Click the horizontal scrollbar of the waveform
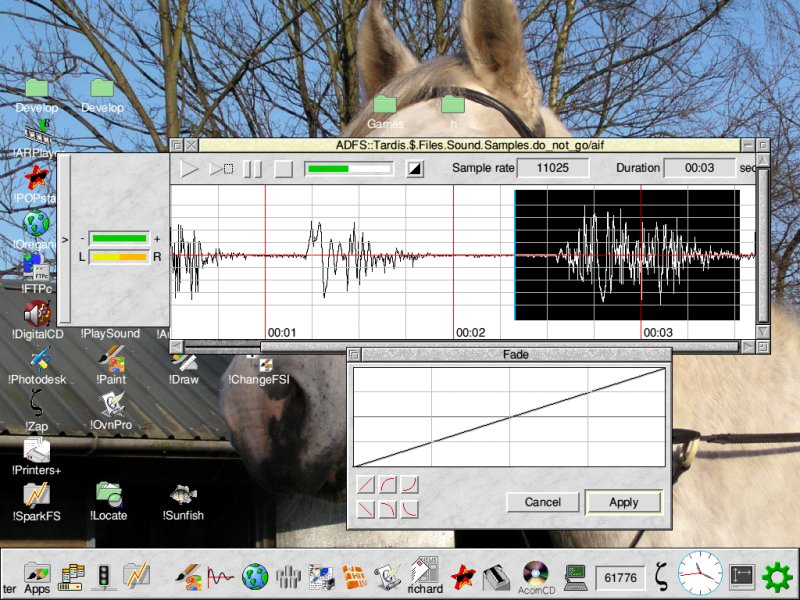 point(499,347)
